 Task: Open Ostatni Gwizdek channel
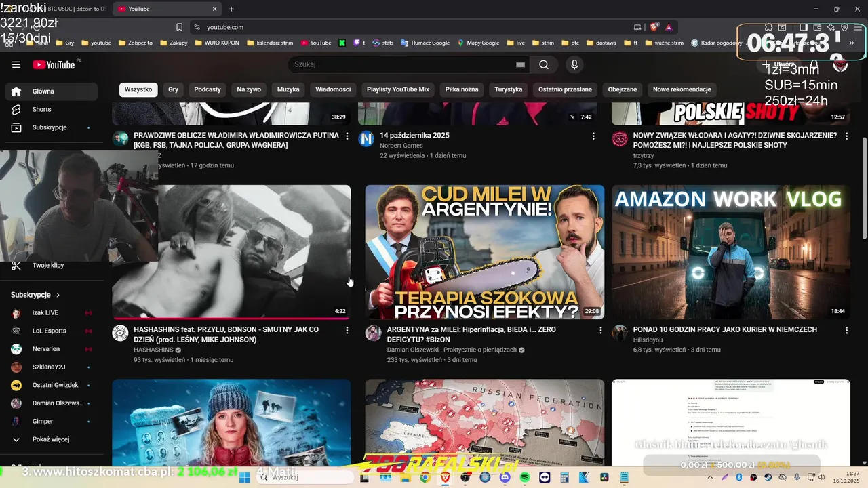pyautogui.click(x=52, y=385)
